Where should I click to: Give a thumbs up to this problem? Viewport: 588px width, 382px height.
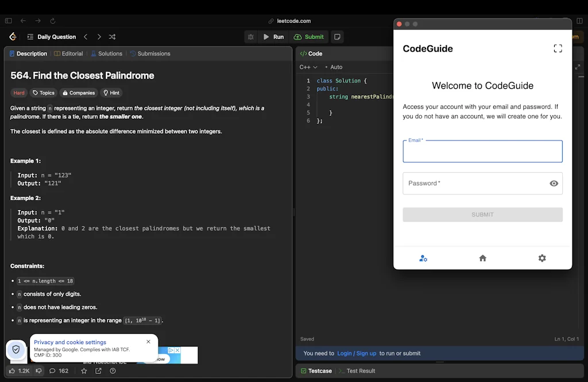11,371
